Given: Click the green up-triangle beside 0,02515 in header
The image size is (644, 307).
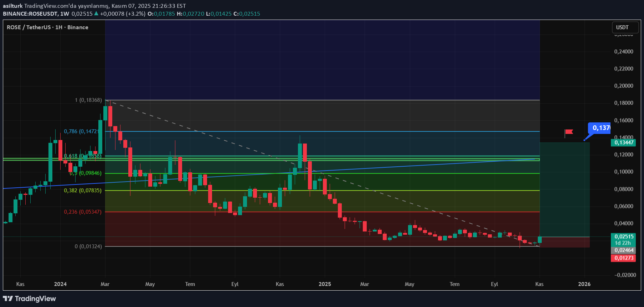Looking at the screenshot, I should (96, 14).
